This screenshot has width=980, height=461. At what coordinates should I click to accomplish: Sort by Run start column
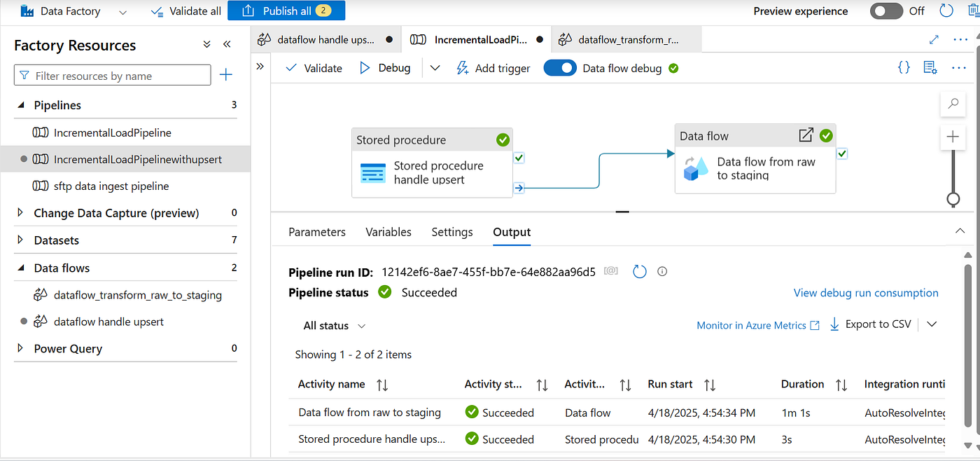coord(710,385)
